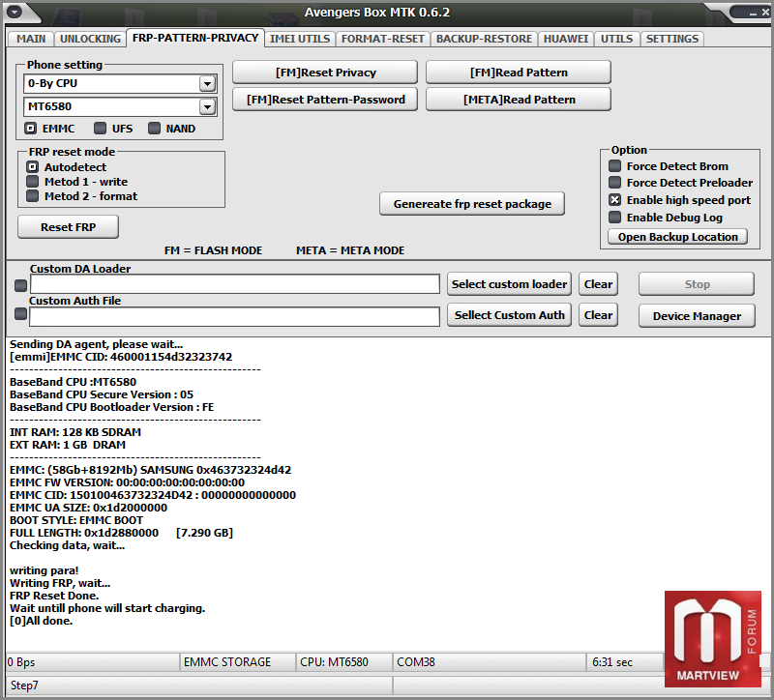The height and width of the screenshot is (700, 774).
Task: Click Select custom loader button
Action: [x=509, y=284]
